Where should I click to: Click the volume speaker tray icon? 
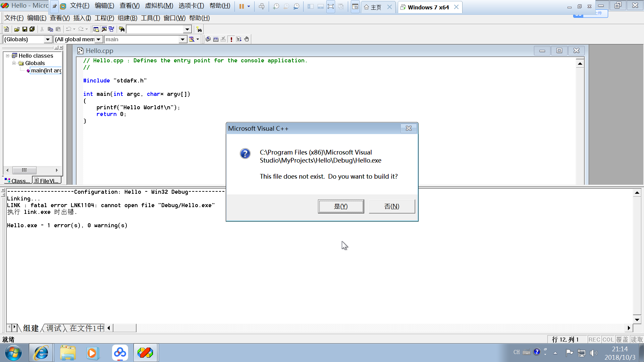pyautogui.click(x=593, y=353)
